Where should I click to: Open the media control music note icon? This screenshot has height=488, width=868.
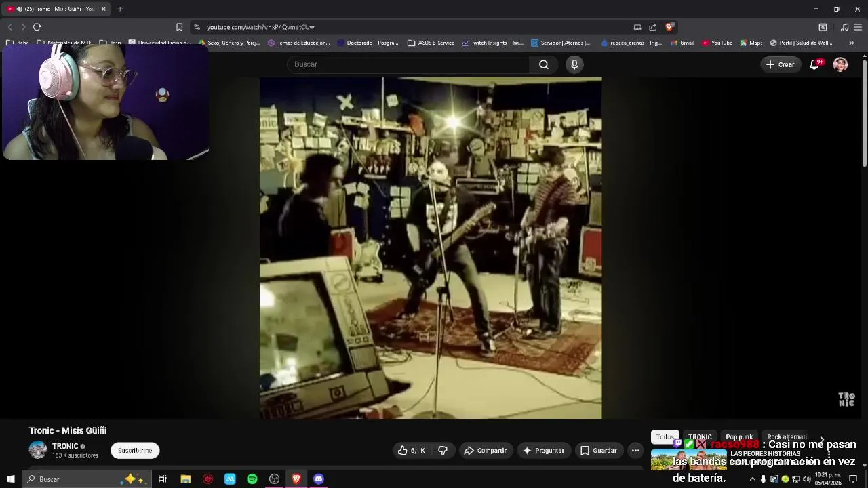click(x=844, y=27)
